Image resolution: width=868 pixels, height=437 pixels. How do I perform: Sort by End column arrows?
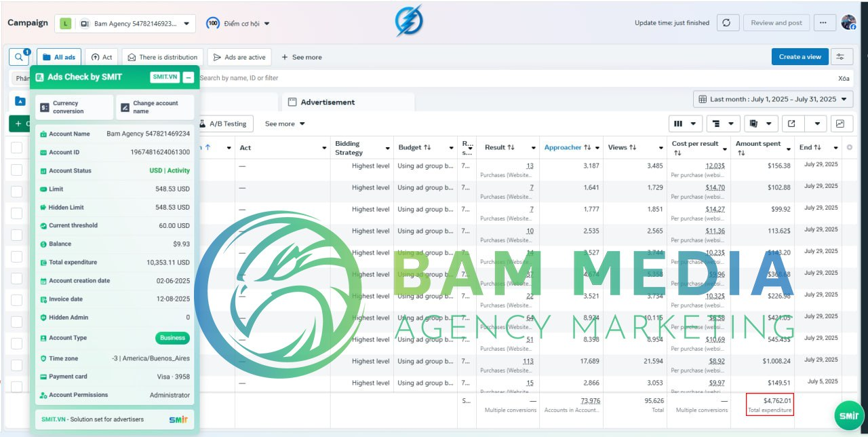point(818,147)
